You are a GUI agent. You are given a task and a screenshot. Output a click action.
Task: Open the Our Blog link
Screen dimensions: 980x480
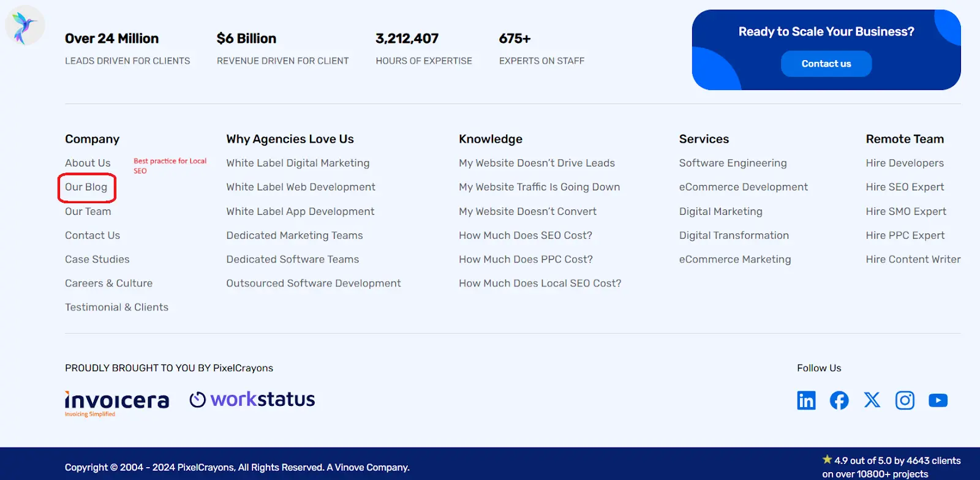click(86, 187)
